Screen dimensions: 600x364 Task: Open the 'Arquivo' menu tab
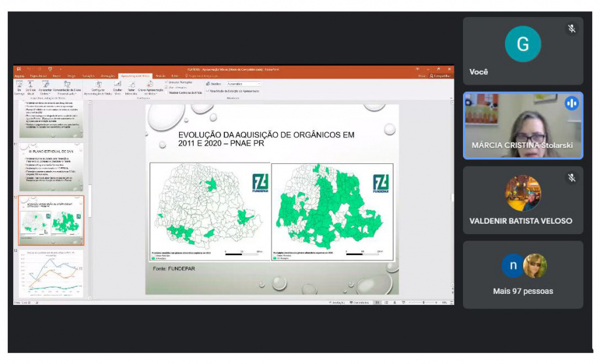pyautogui.click(x=19, y=76)
